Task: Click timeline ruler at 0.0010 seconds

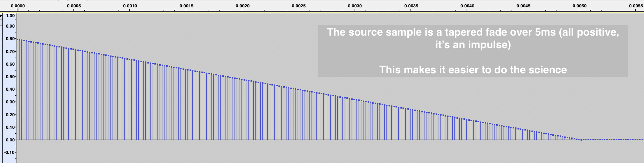Action: [x=130, y=6]
